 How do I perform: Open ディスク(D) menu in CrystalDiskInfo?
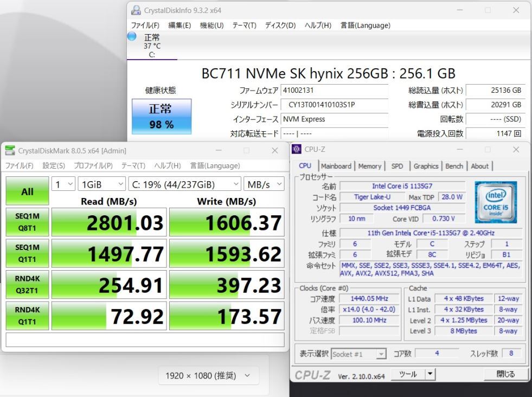[x=280, y=25]
